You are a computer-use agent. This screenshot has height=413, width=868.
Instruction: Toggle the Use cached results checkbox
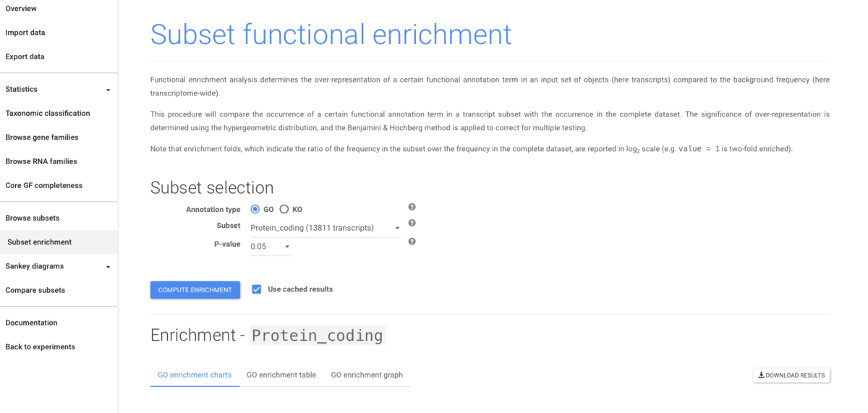click(257, 289)
